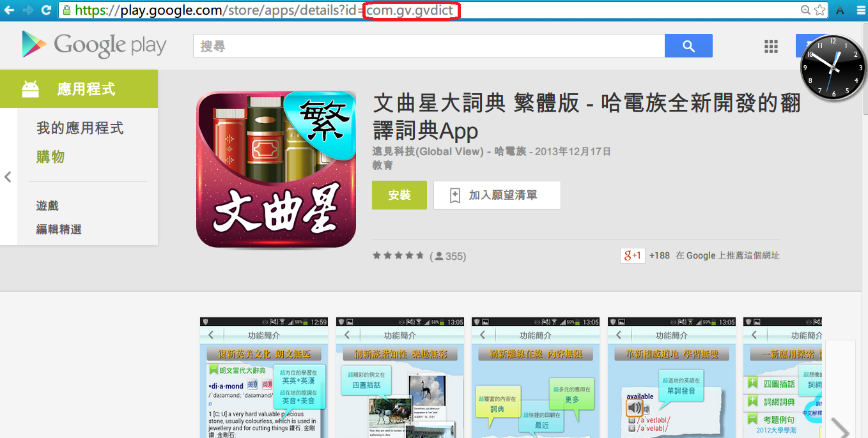
Task: Click the zoom magnifier icon in address bar
Action: (806, 10)
